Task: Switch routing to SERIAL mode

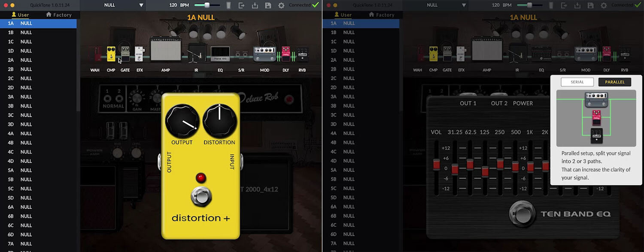Action: point(577,82)
